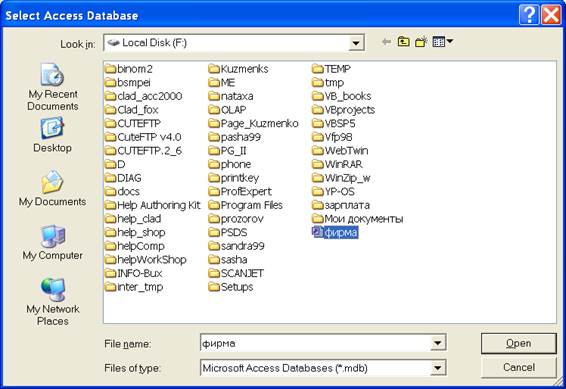Select the CUTEFTP folder

[x=133, y=123]
